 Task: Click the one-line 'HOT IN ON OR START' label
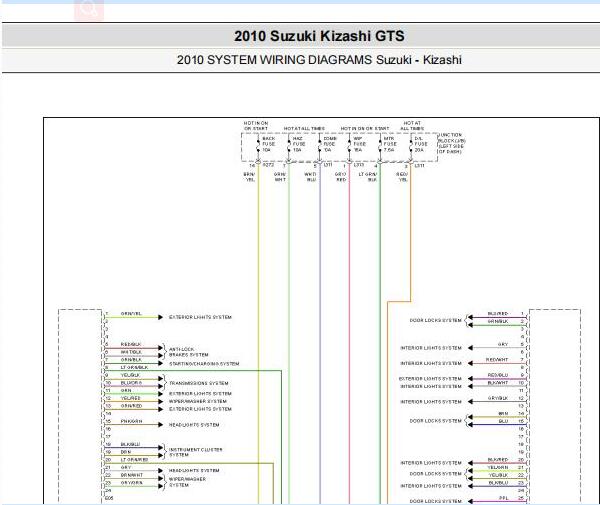[365, 129]
